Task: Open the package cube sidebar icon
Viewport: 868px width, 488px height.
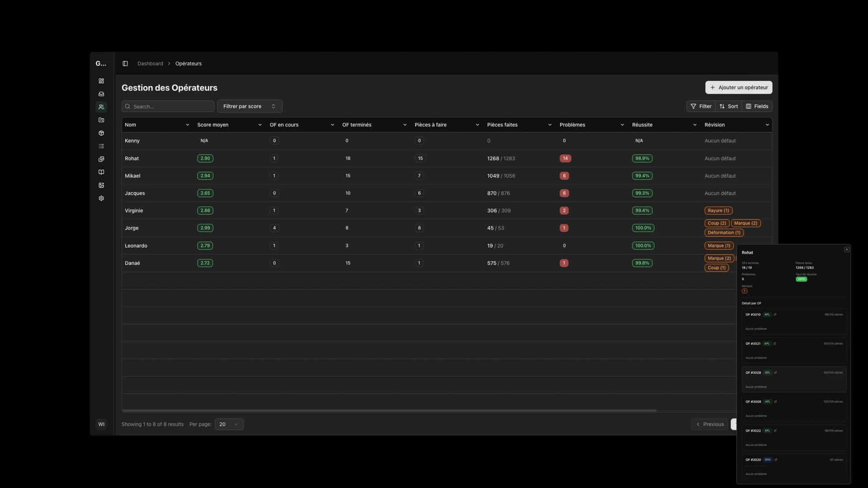Action: click(x=101, y=133)
